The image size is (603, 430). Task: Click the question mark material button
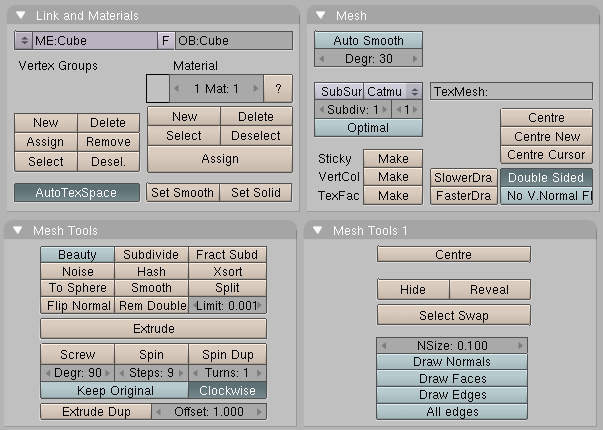tap(278, 89)
